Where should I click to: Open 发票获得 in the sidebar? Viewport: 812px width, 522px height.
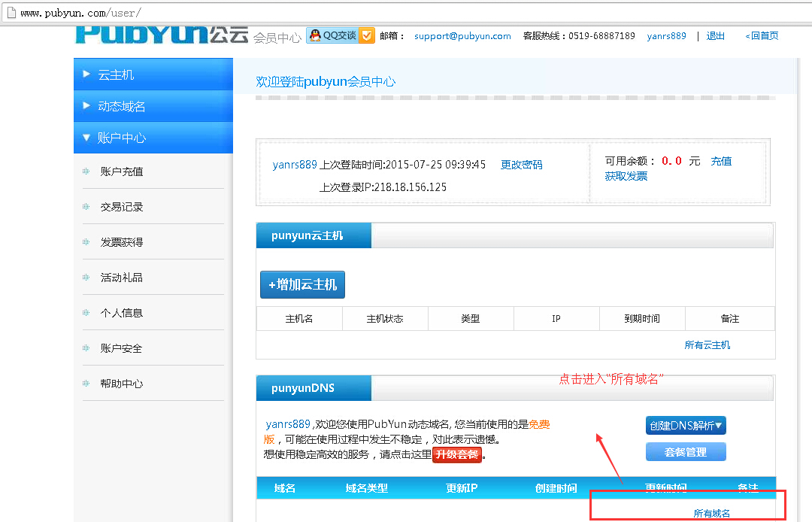122,242
